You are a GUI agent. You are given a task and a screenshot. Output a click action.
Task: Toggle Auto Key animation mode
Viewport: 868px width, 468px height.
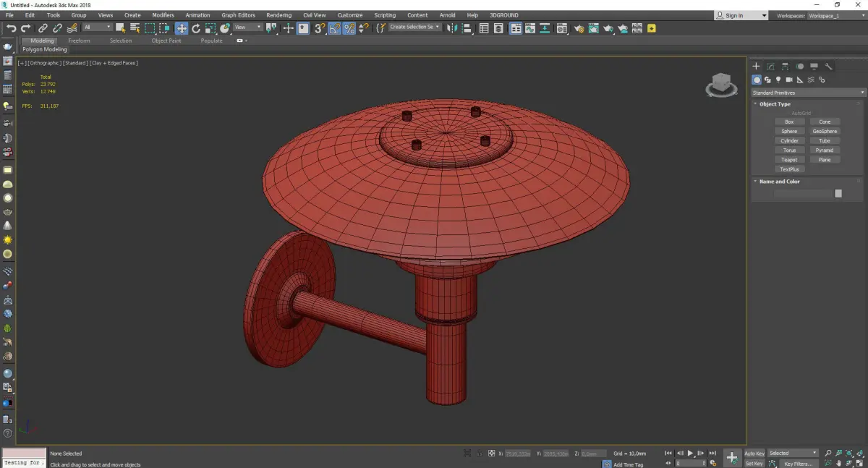(x=754, y=454)
